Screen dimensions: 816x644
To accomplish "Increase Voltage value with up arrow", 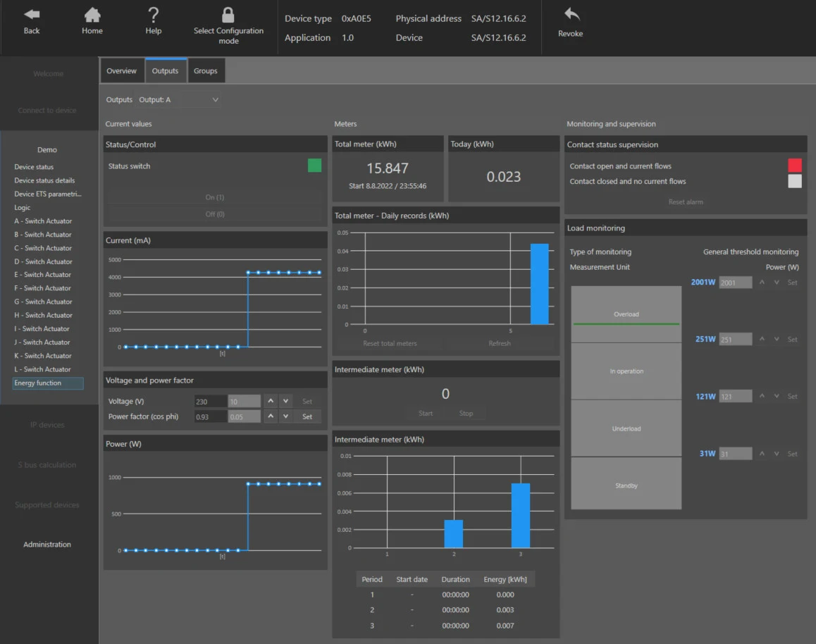I will pyautogui.click(x=271, y=401).
